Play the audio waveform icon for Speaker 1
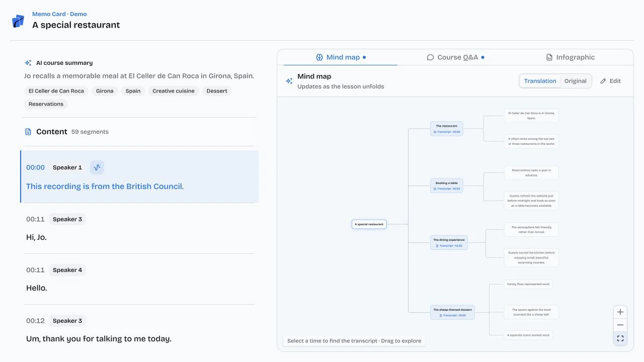The height and width of the screenshot is (362, 644). tap(97, 167)
